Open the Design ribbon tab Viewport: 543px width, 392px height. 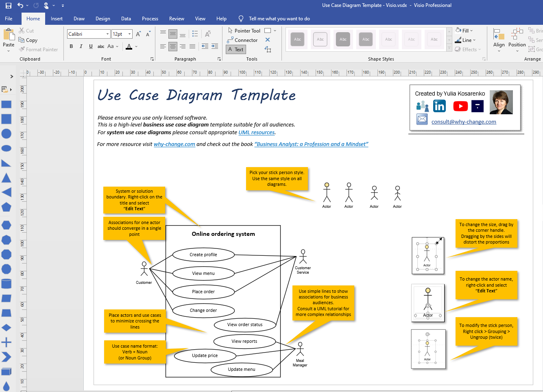click(102, 18)
